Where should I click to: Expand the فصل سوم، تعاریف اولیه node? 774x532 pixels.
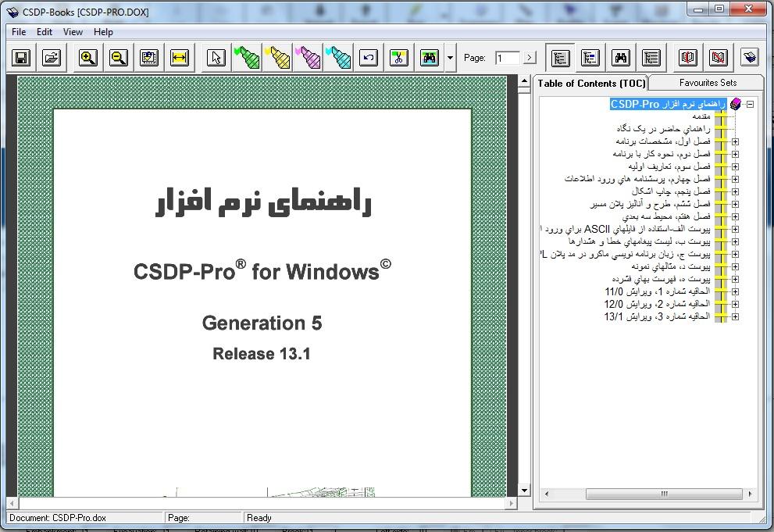click(736, 167)
